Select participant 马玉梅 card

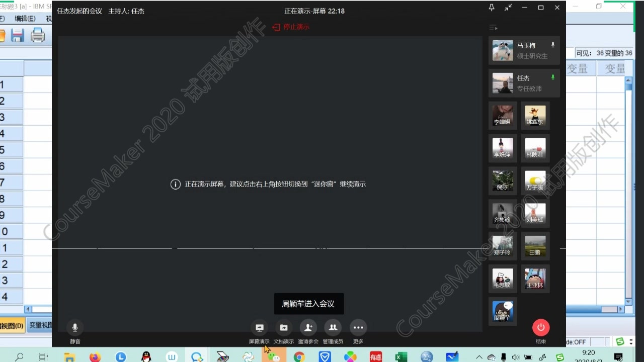point(524,50)
